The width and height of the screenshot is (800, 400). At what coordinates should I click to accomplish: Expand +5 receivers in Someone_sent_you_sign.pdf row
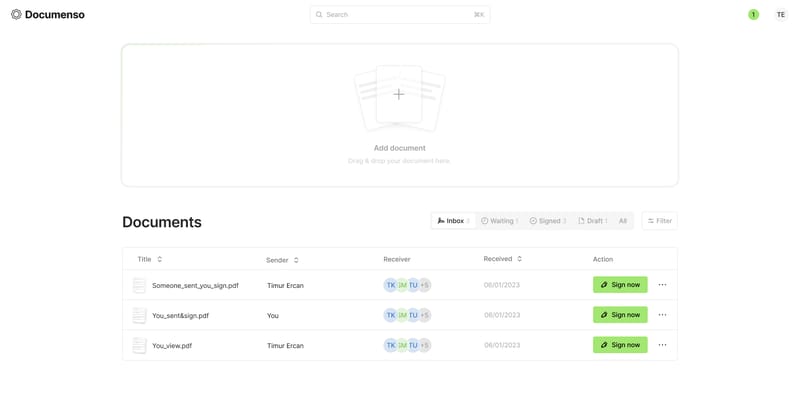coord(424,285)
